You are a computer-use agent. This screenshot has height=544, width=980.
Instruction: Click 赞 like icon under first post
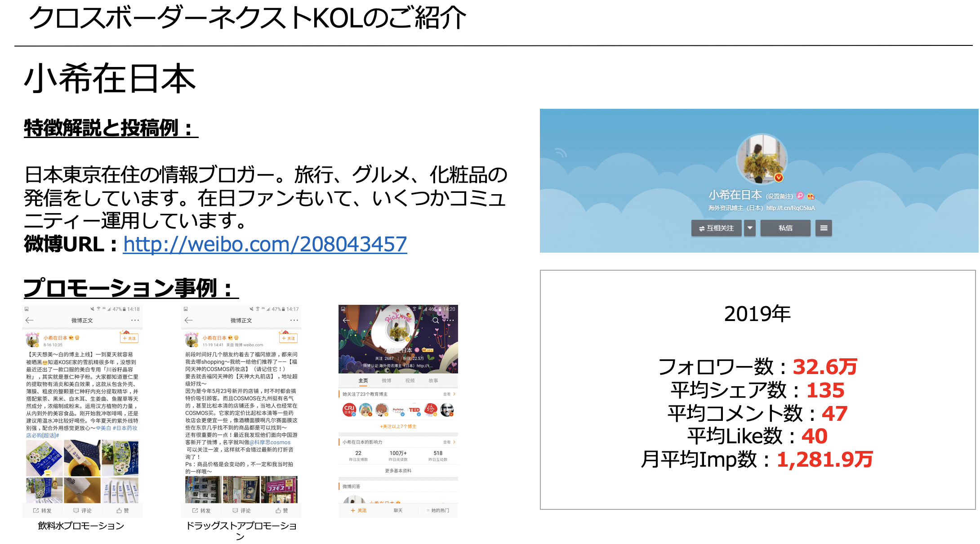(x=122, y=510)
